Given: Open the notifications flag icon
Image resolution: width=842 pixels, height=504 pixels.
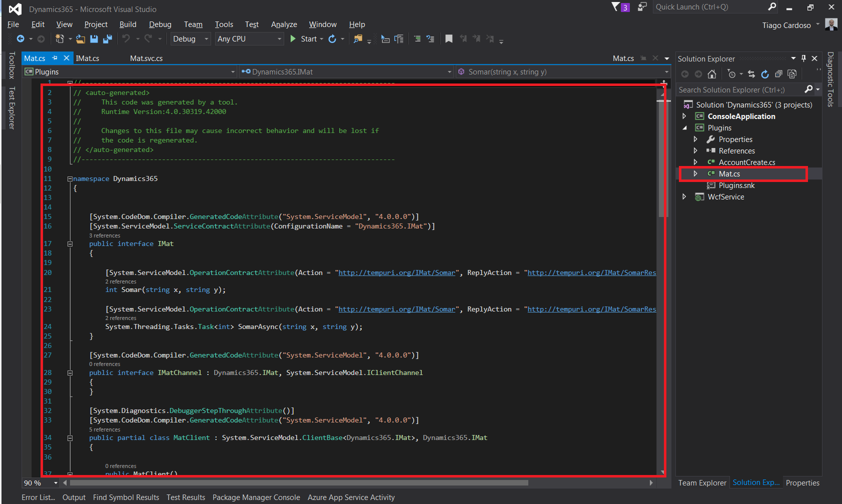Looking at the screenshot, I should point(616,7).
